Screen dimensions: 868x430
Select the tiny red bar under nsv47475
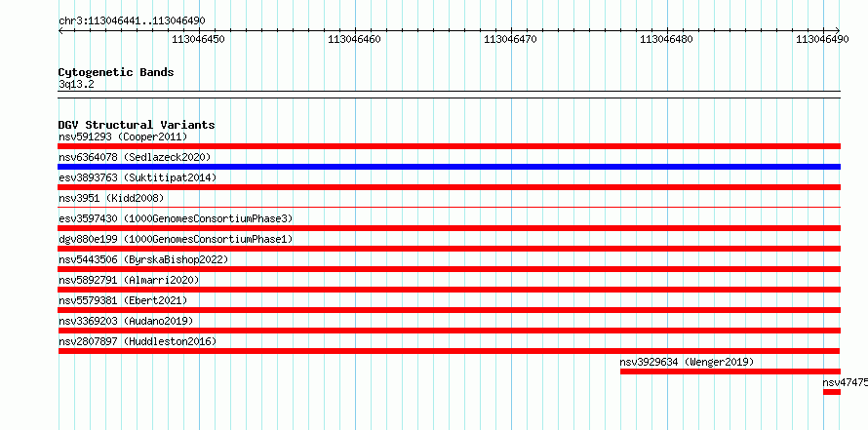pos(832,392)
